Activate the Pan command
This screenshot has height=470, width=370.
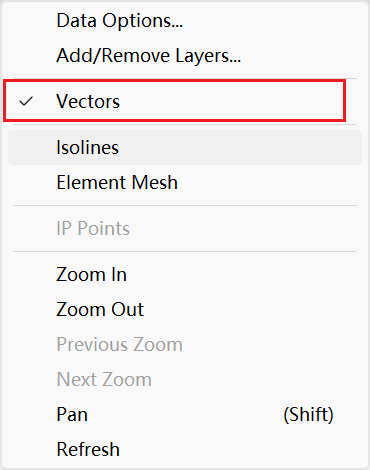point(185,414)
